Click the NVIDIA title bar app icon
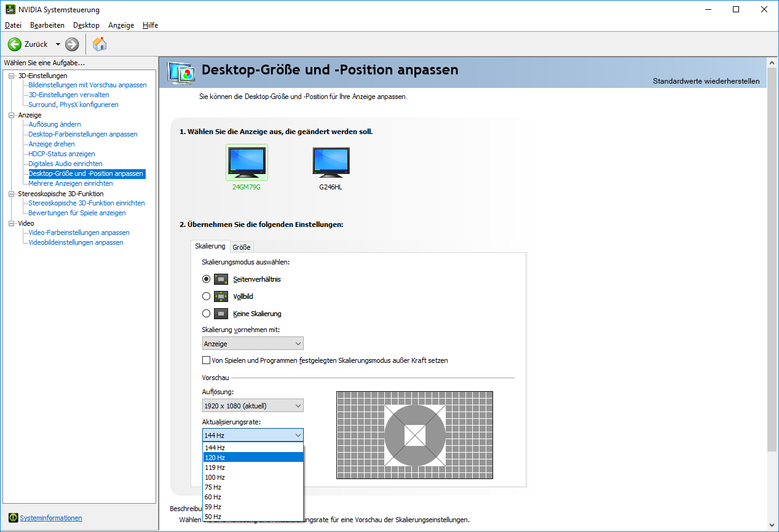The width and height of the screenshot is (779, 532). click(x=11, y=10)
